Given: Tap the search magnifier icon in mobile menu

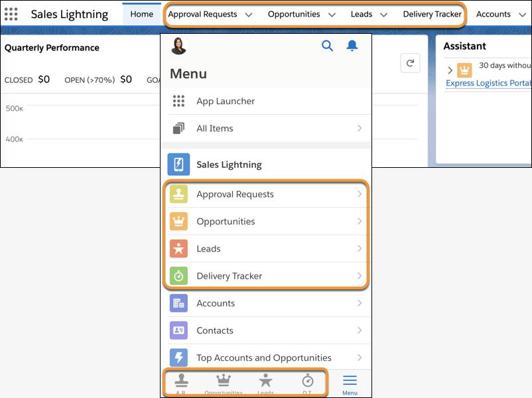Looking at the screenshot, I should click(x=327, y=46).
